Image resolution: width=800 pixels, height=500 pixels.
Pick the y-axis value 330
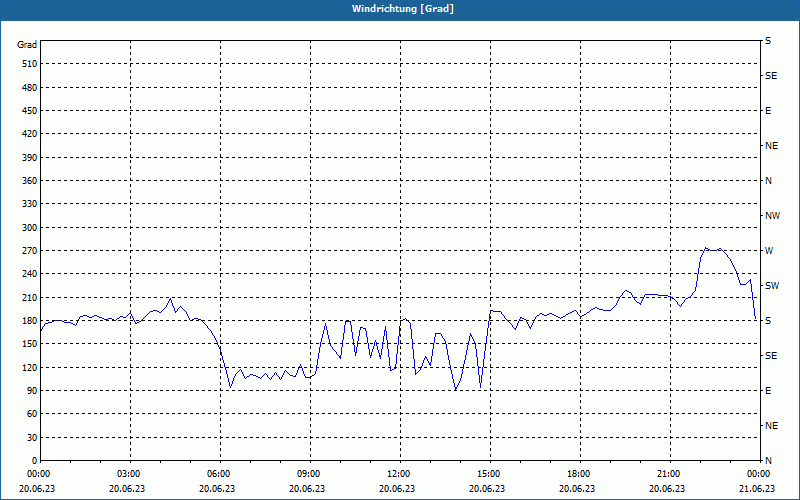tap(30, 204)
